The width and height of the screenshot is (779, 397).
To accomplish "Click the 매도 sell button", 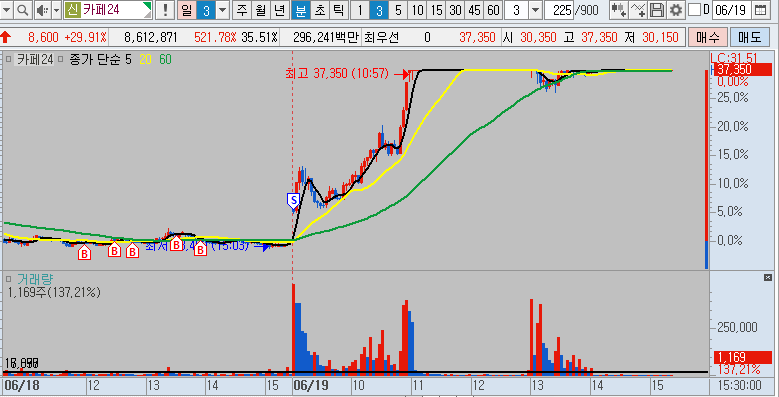I will tap(749, 37).
